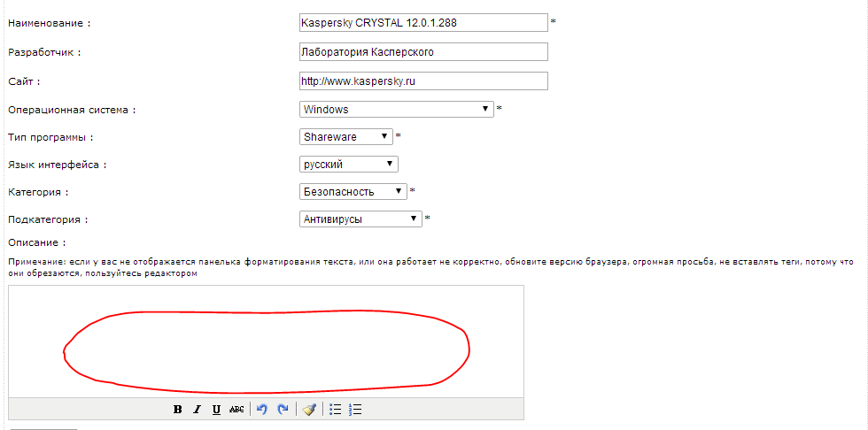Click the Подкатегория label

[49, 219]
